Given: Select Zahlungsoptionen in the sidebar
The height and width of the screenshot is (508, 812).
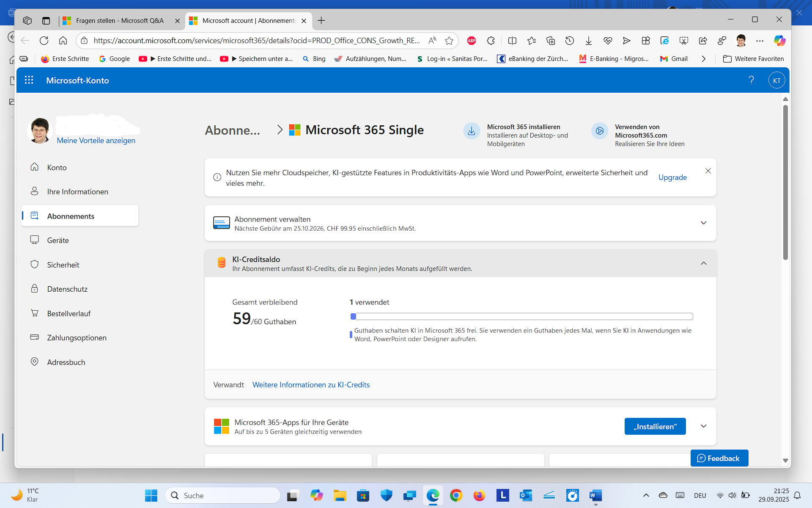Looking at the screenshot, I should (77, 337).
